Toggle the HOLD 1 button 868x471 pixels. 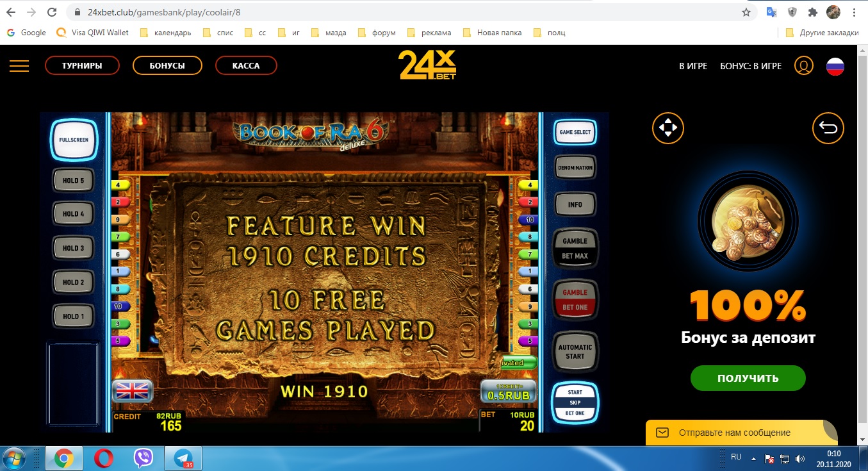[x=73, y=316]
